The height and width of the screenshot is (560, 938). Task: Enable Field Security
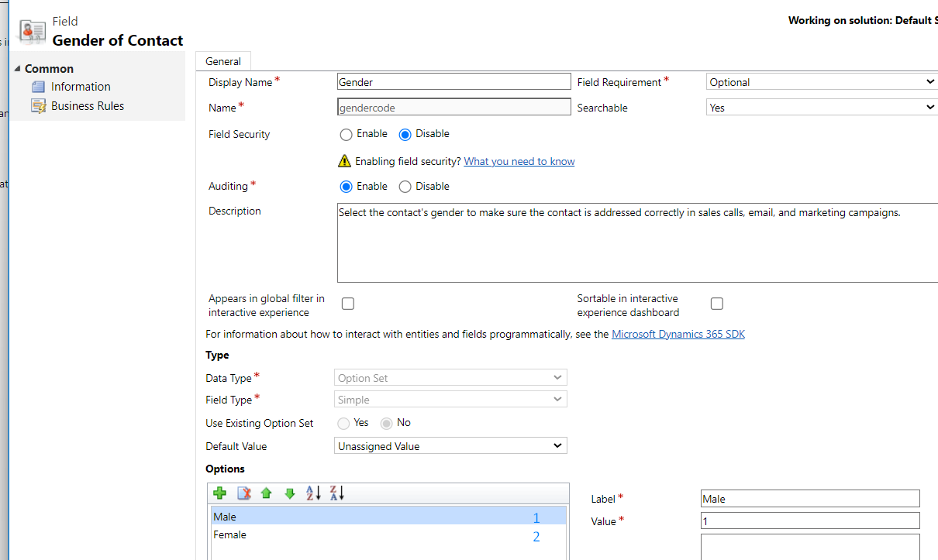tap(346, 134)
